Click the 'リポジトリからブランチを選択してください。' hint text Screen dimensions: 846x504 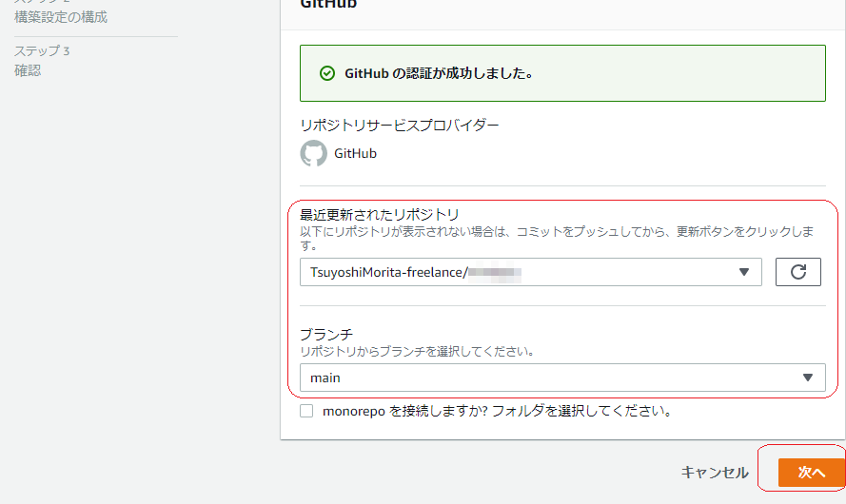pos(418,352)
